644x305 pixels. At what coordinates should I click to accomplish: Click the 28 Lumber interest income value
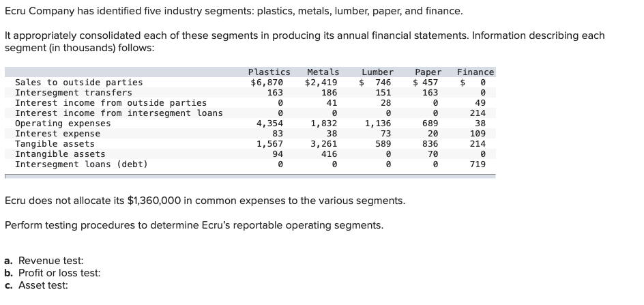click(x=385, y=103)
